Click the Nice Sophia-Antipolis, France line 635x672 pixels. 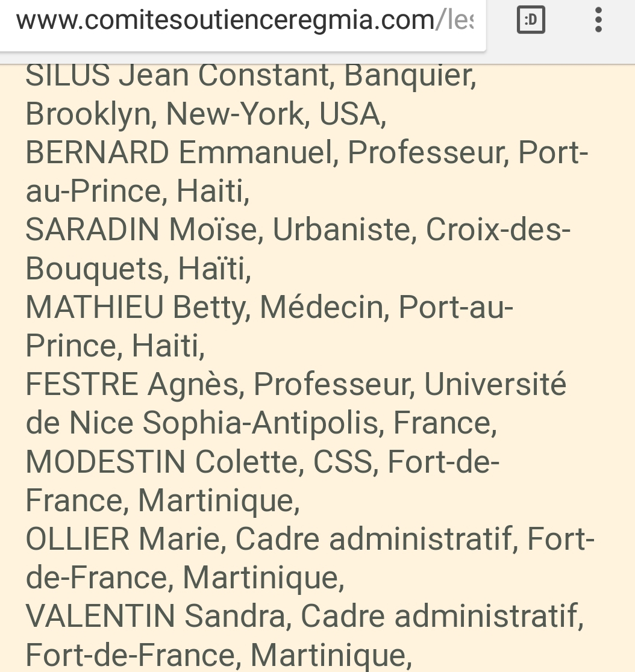[x=261, y=423]
